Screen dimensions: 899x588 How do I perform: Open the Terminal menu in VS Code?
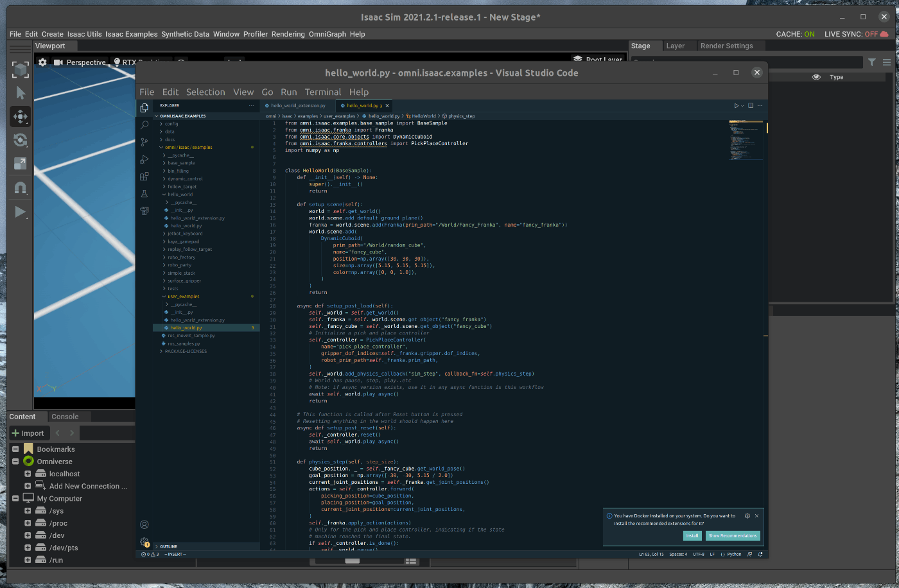pos(323,92)
